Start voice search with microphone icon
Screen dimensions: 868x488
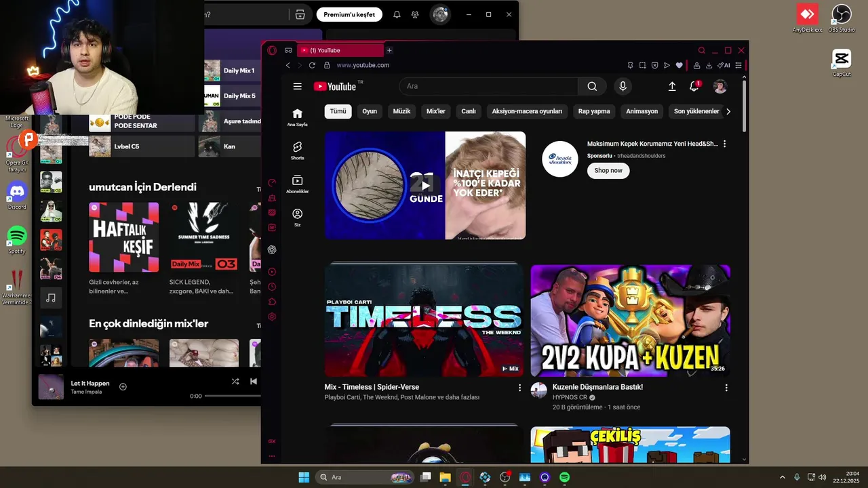(623, 86)
